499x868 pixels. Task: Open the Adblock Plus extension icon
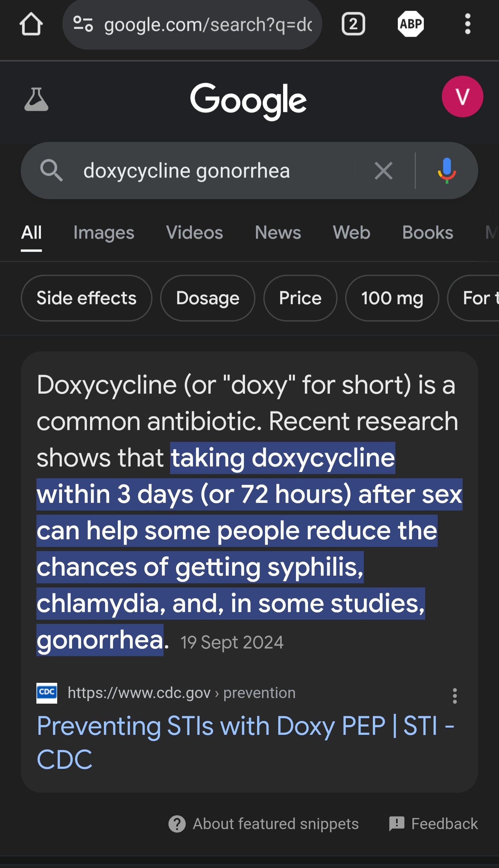pos(411,24)
